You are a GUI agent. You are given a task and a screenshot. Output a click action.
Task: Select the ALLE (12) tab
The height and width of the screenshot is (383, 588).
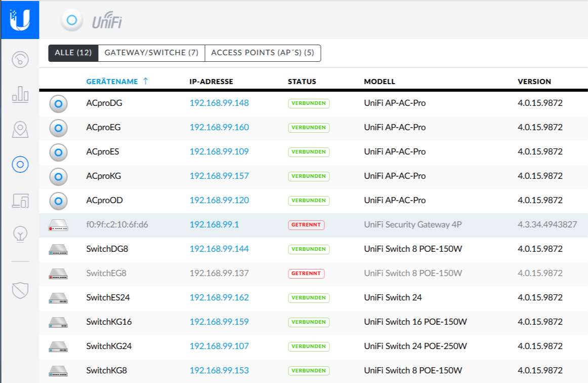73,53
